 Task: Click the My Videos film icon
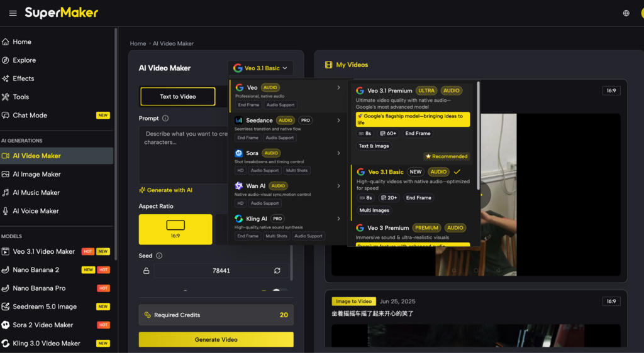(x=328, y=65)
